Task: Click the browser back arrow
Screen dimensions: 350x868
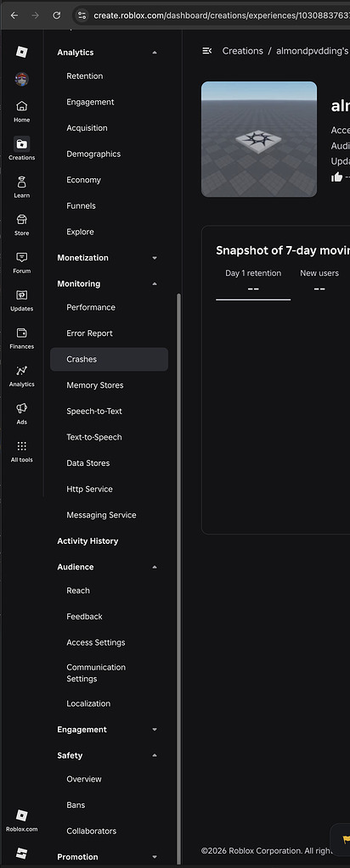Action: (x=14, y=15)
